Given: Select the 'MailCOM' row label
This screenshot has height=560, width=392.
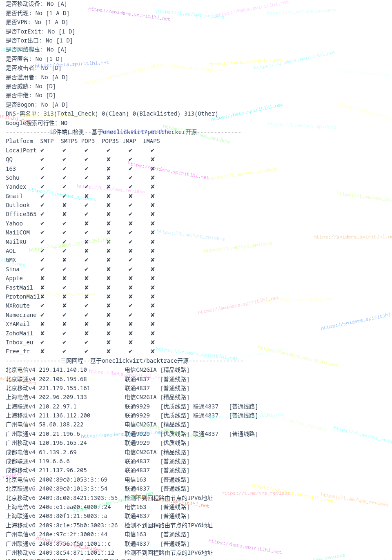Looking at the screenshot, I should tap(18, 233).
